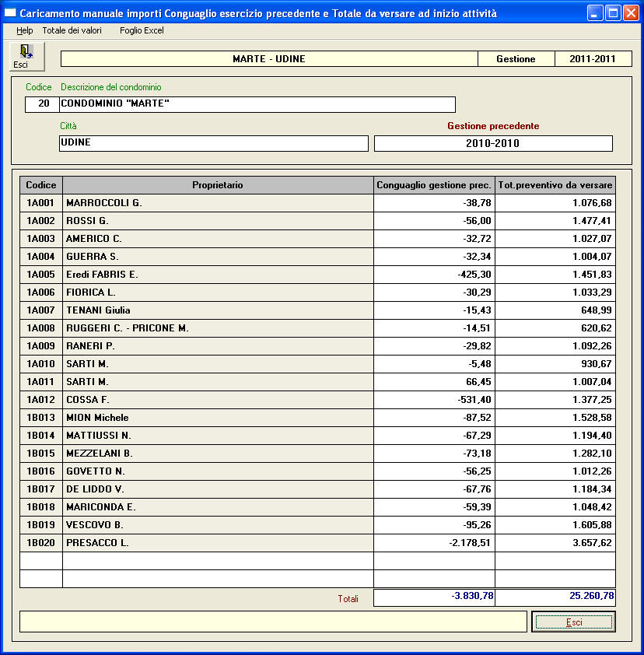This screenshot has height=655, width=644.
Task: Select preventivo cell 1.282,10 for MEZZELANI B.
Action: (x=555, y=454)
